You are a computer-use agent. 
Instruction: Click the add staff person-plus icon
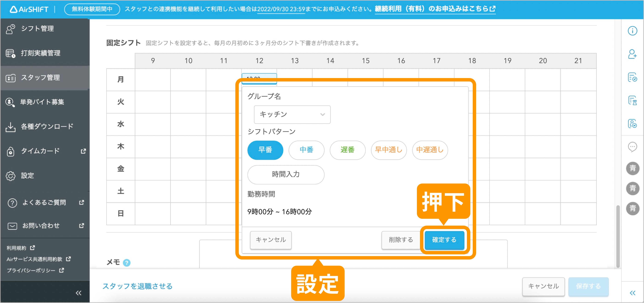[632, 54]
